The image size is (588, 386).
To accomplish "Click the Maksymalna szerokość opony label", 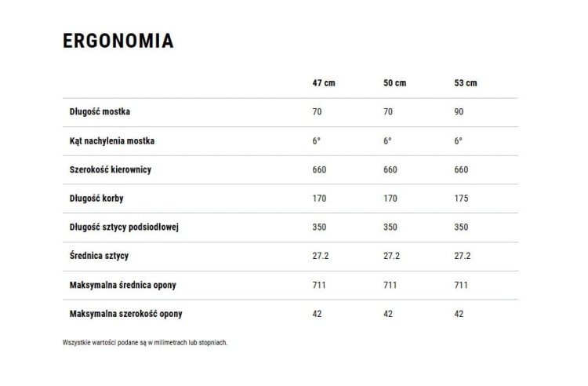I will click(x=125, y=314).
